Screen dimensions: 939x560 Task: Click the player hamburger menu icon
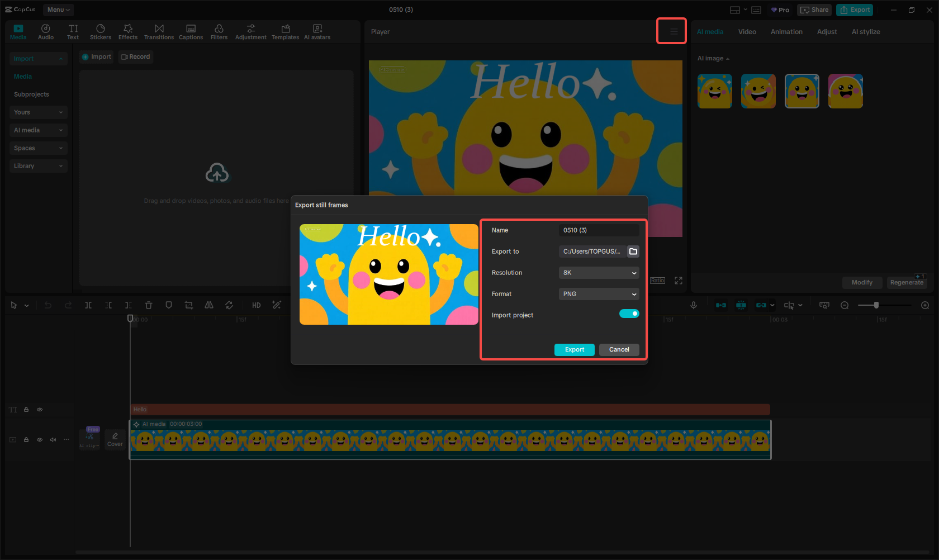click(x=674, y=32)
